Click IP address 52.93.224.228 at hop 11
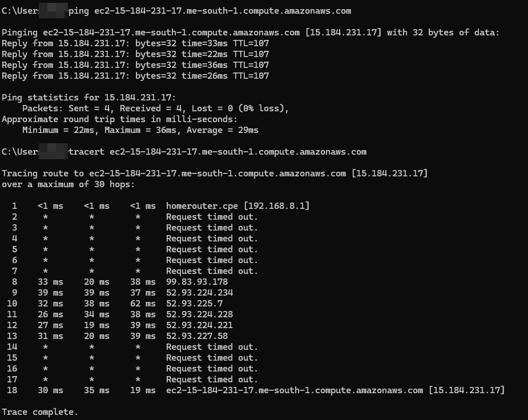The width and height of the screenshot is (528, 420). pyautogui.click(x=199, y=314)
